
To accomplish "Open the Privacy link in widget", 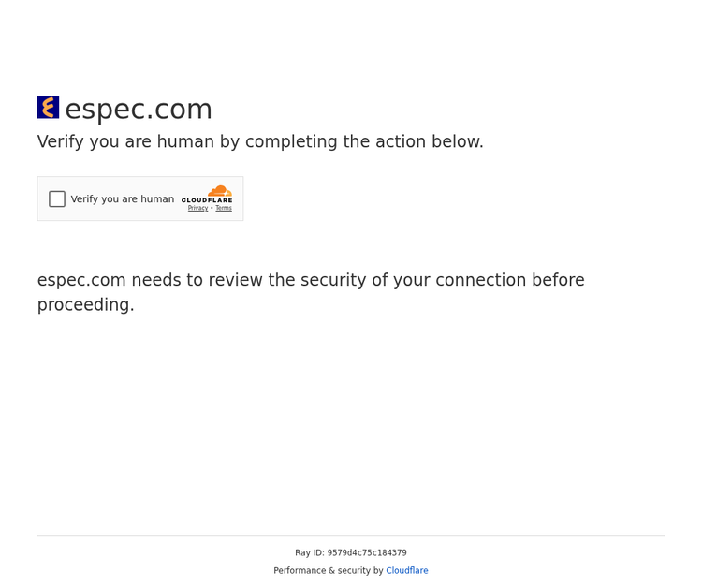I will [x=197, y=208].
